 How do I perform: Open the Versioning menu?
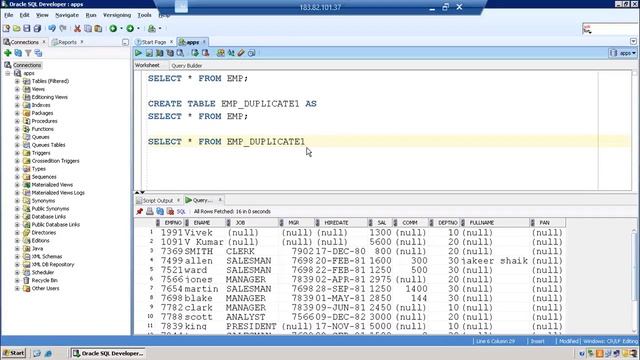coord(117,15)
